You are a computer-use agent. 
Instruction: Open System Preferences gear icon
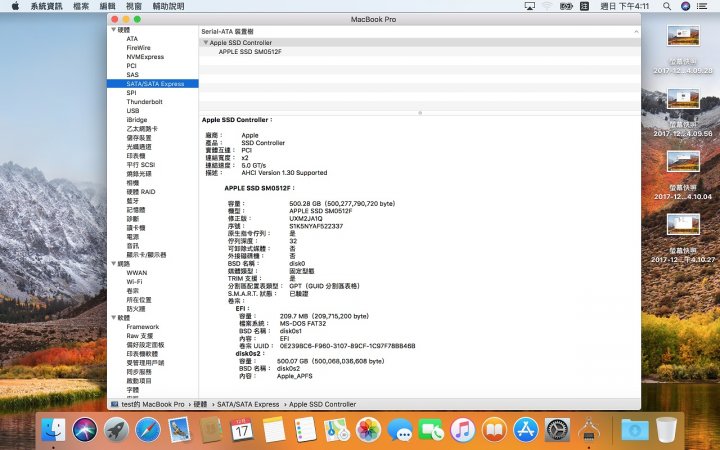[557, 430]
